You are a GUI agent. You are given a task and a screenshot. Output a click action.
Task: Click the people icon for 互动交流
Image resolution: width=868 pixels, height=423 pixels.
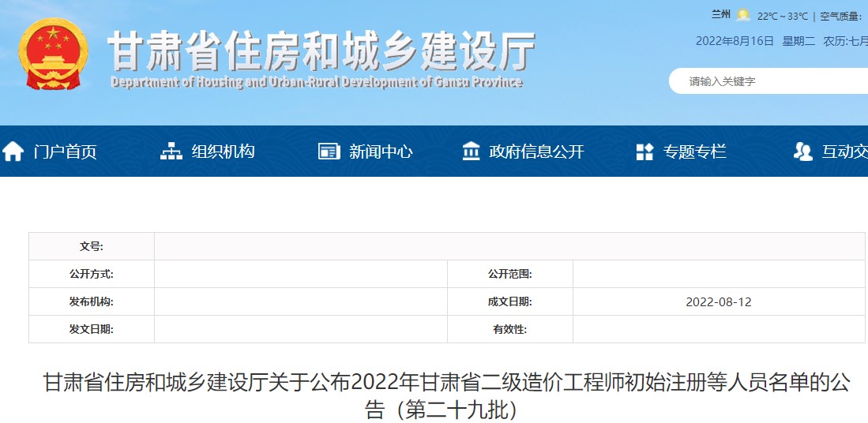point(802,152)
